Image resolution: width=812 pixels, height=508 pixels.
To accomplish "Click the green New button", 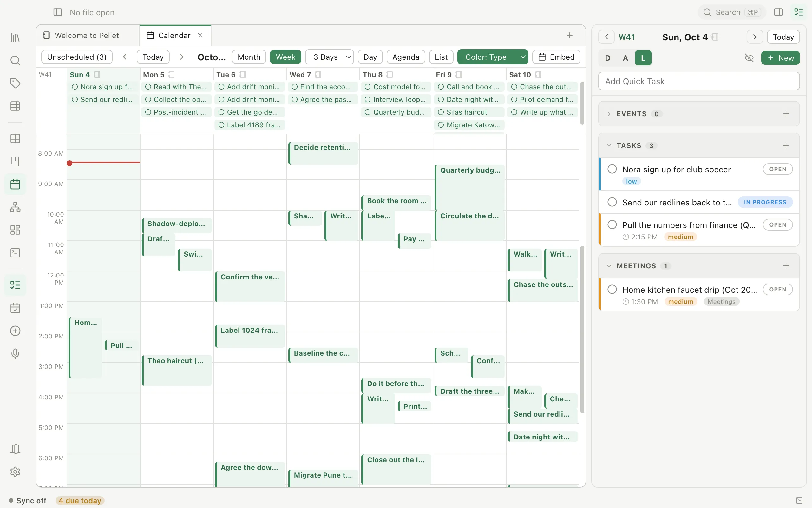I will click(781, 58).
